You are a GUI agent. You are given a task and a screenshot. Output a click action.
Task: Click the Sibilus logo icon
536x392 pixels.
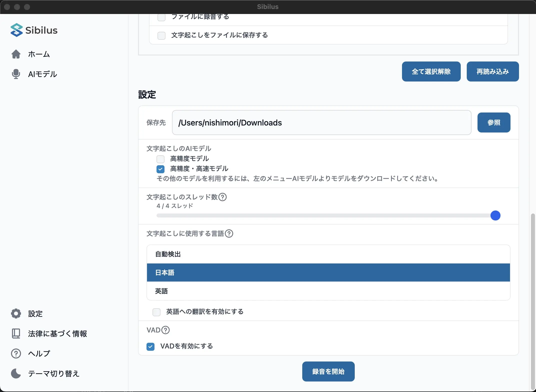16,30
